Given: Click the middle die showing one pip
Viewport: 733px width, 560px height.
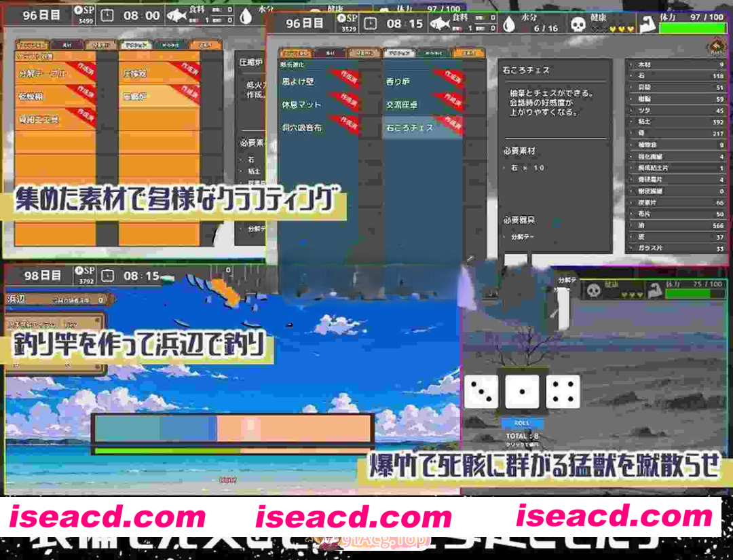Looking at the screenshot, I should click(522, 392).
